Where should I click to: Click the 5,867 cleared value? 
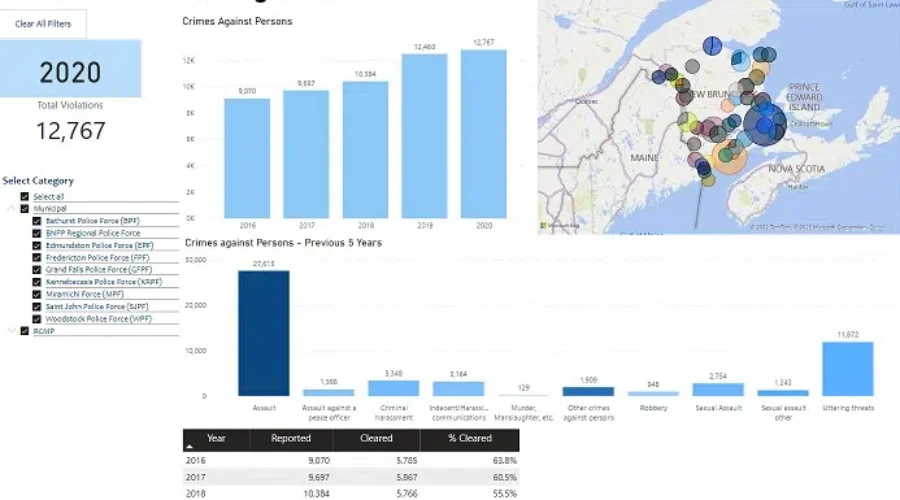point(406,477)
